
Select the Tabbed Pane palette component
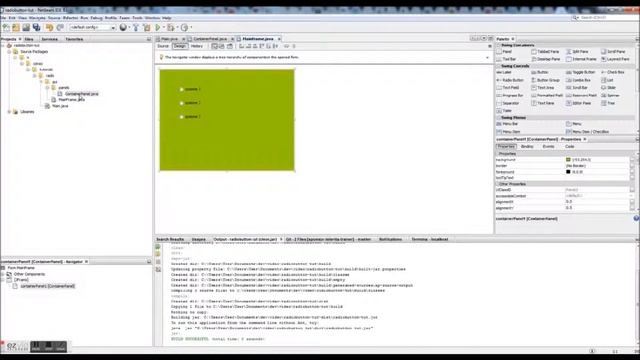click(x=545, y=52)
